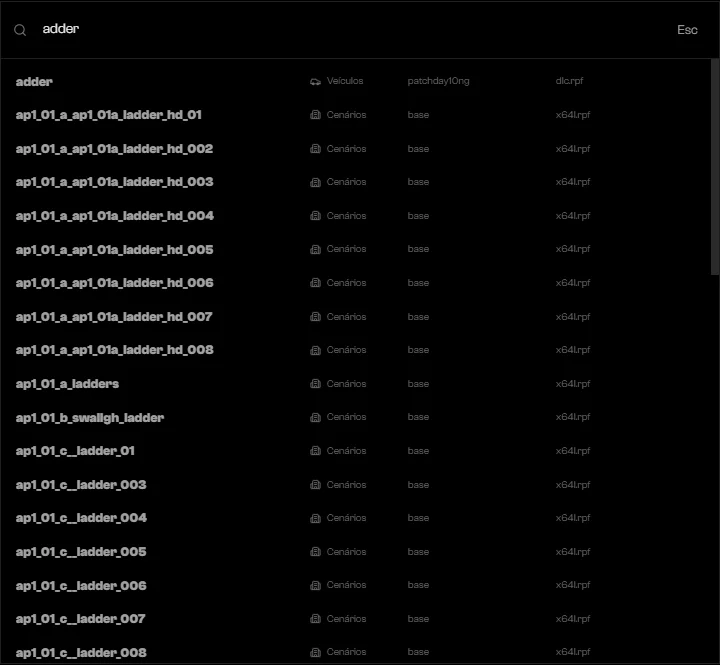This screenshot has width=720, height=665.
Task: Click the results list vertical scrollbar
Action: pos(715,167)
